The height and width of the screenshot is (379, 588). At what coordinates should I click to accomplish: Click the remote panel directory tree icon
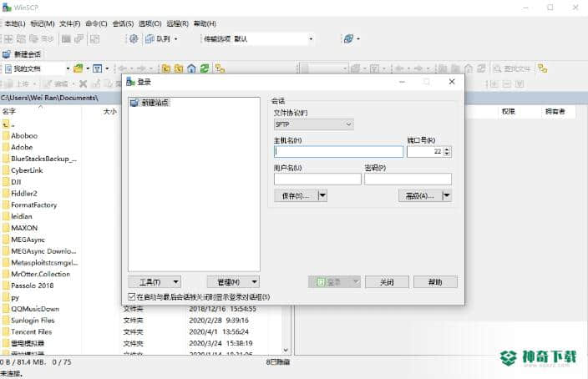coord(542,68)
